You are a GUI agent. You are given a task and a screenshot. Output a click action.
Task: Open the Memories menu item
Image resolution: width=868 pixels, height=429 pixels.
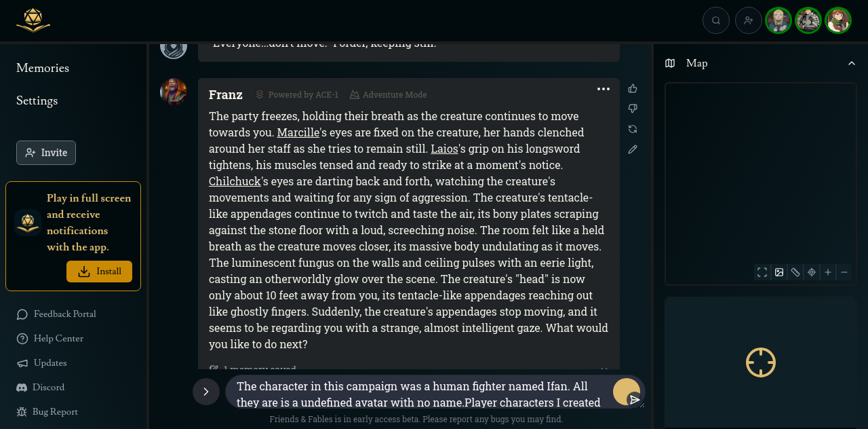click(x=43, y=68)
